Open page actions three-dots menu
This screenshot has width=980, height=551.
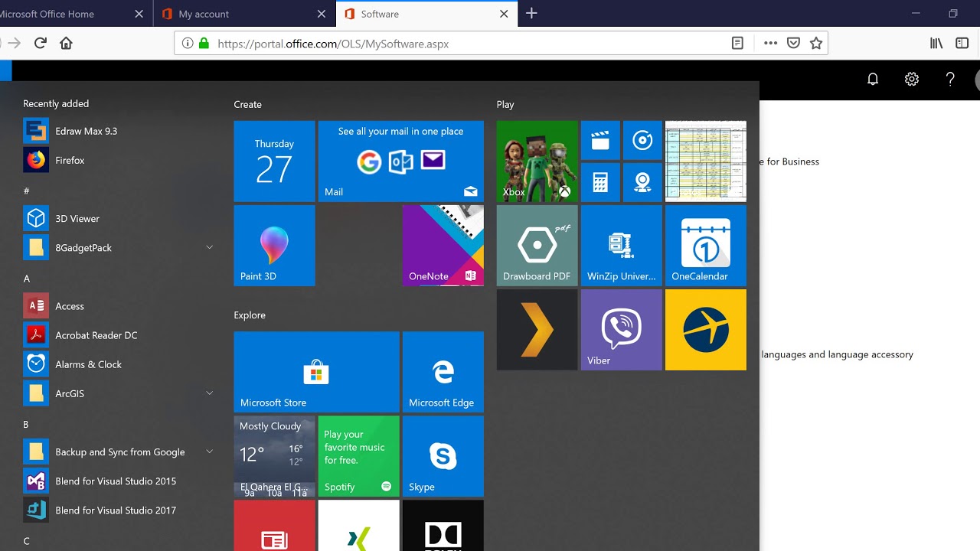pyautogui.click(x=771, y=44)
